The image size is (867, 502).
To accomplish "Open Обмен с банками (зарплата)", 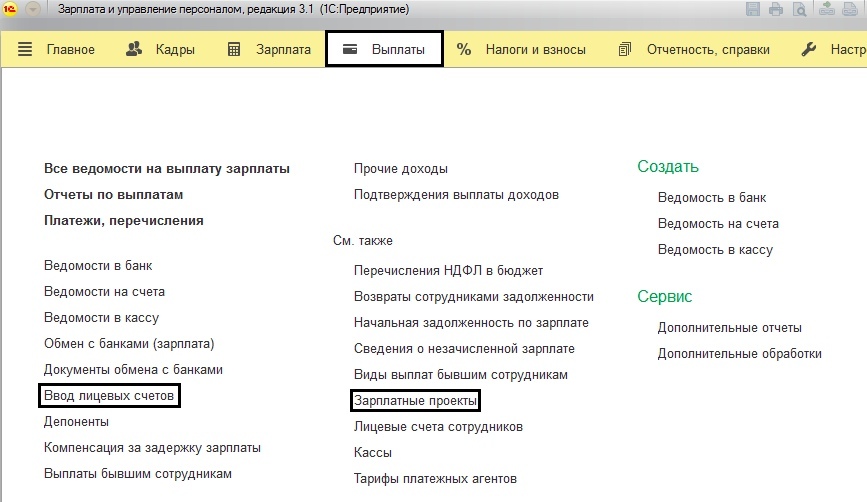I will click(x=129, y=344).
